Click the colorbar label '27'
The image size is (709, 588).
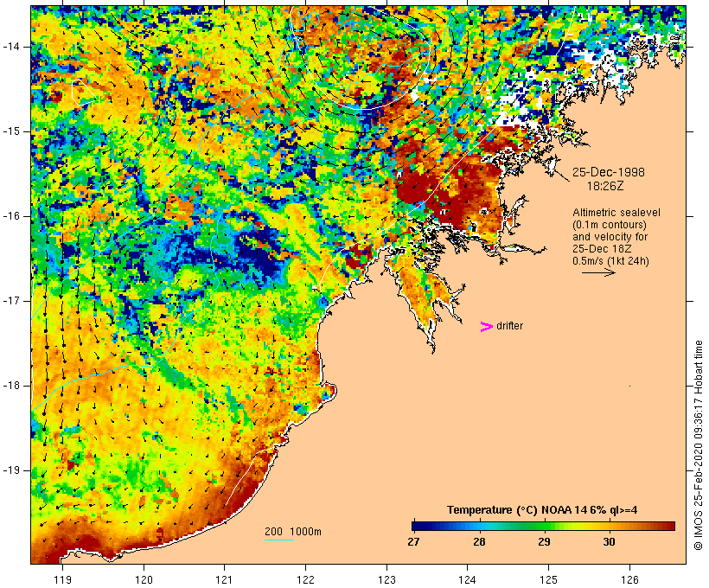[413, 541]
